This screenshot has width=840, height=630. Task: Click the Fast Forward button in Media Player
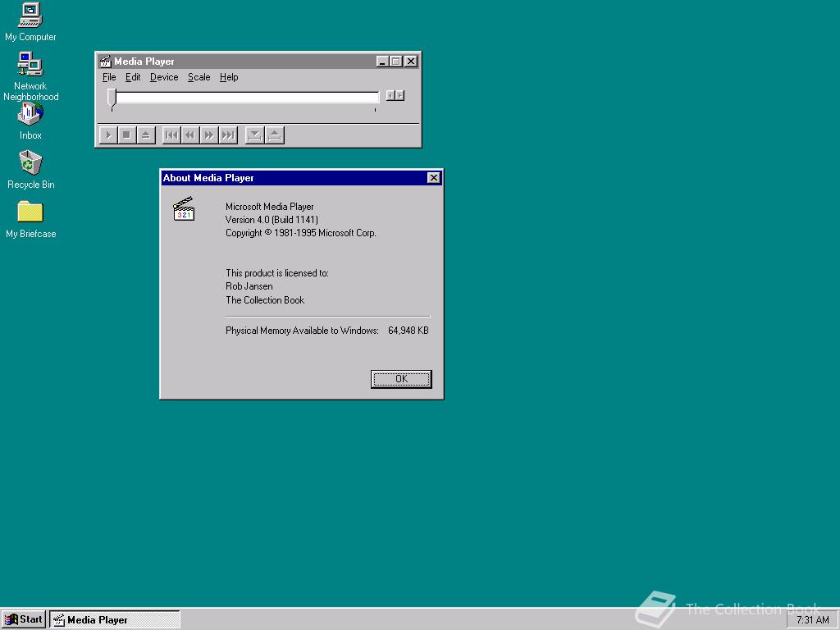pos(209,135)
